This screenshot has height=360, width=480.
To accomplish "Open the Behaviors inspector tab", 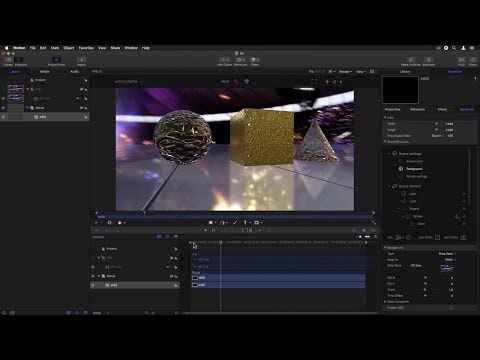I will 417,109.
